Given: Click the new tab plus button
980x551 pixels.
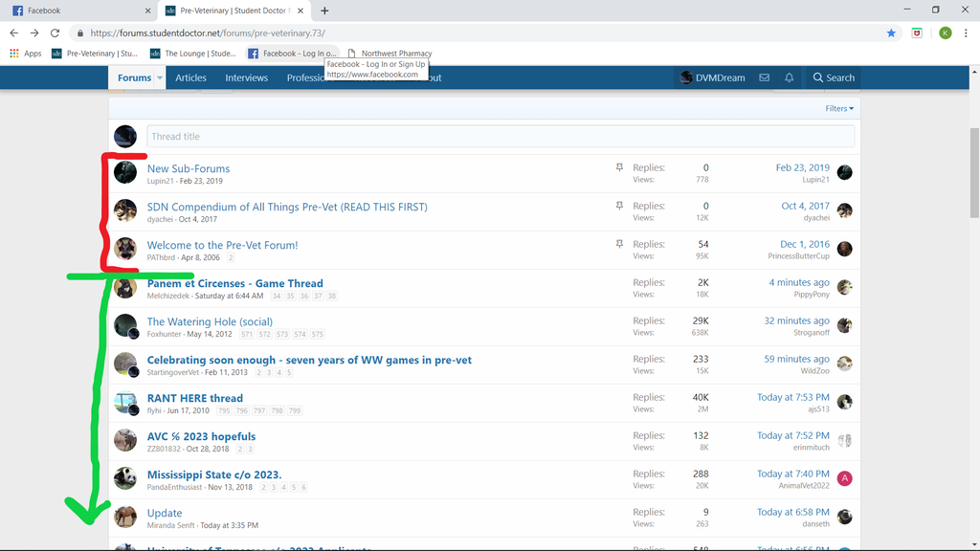Looking at the screenshot, I should [x=324, y=11].
